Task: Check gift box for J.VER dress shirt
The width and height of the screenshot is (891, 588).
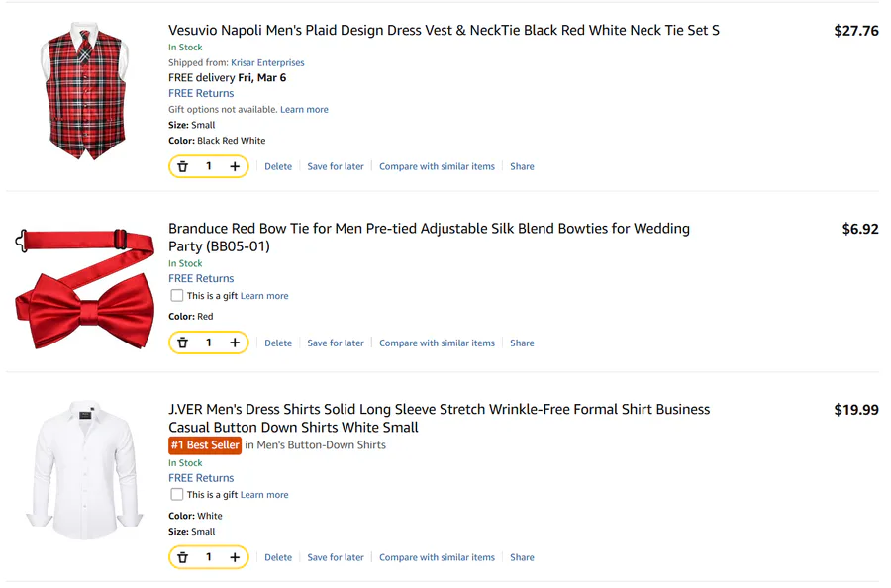Action: pos(177,495)
